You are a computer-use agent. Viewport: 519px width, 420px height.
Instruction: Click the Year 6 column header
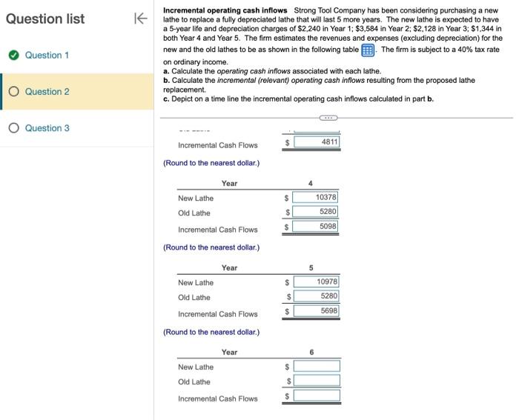pyautogui.click(x=311, y=352)
